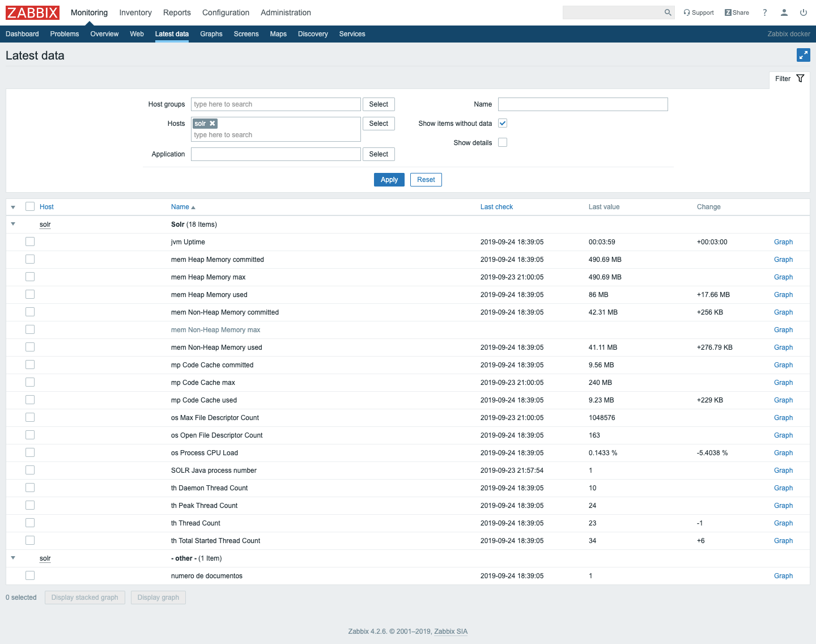Open Graph link for os Process CPU Load
Screen dimensions: 816x644
point(783,453)
